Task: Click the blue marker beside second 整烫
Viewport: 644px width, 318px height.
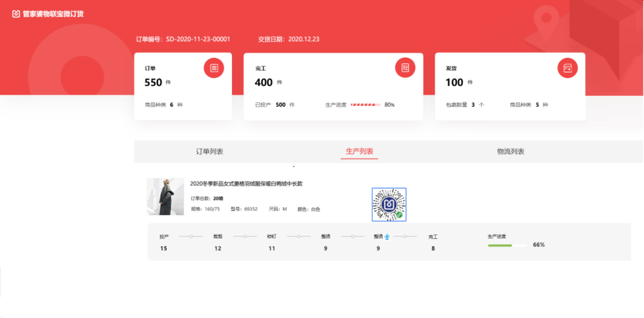Action: 387,236
